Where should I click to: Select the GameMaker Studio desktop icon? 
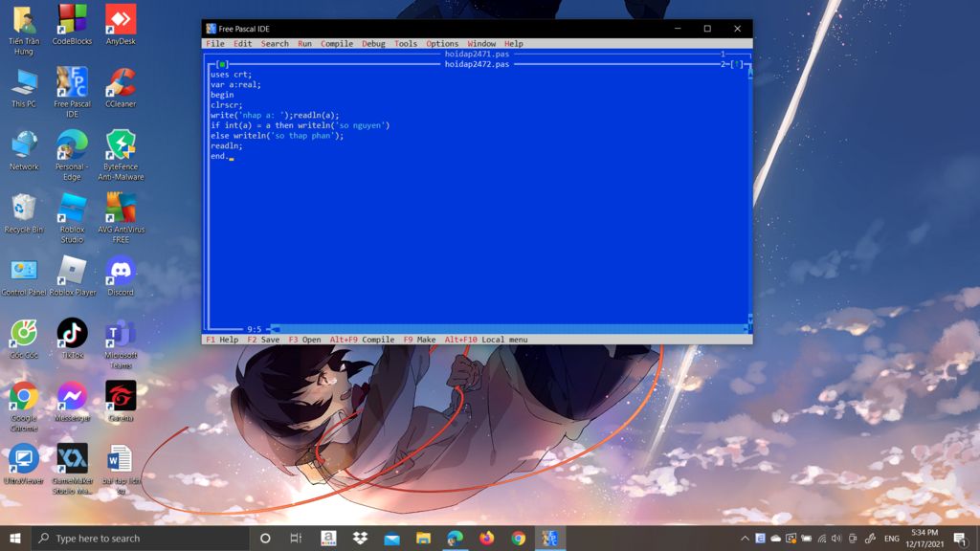[x=72, y=469]
